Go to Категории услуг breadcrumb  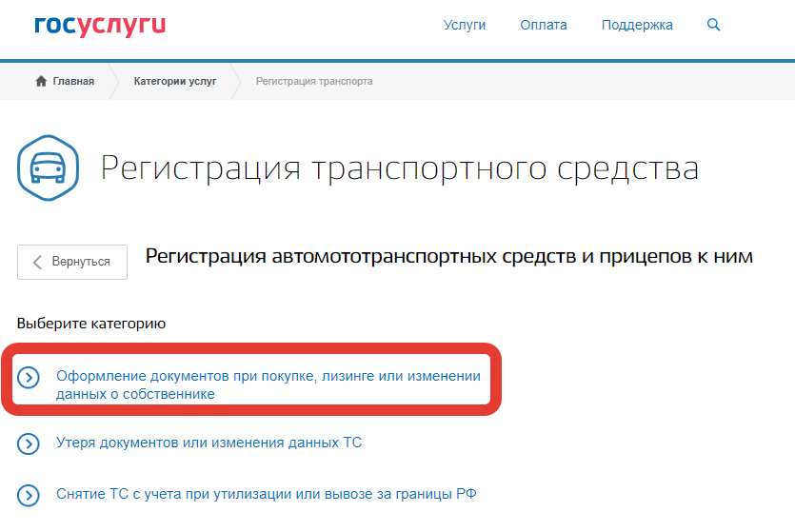(x=175, y=81)
